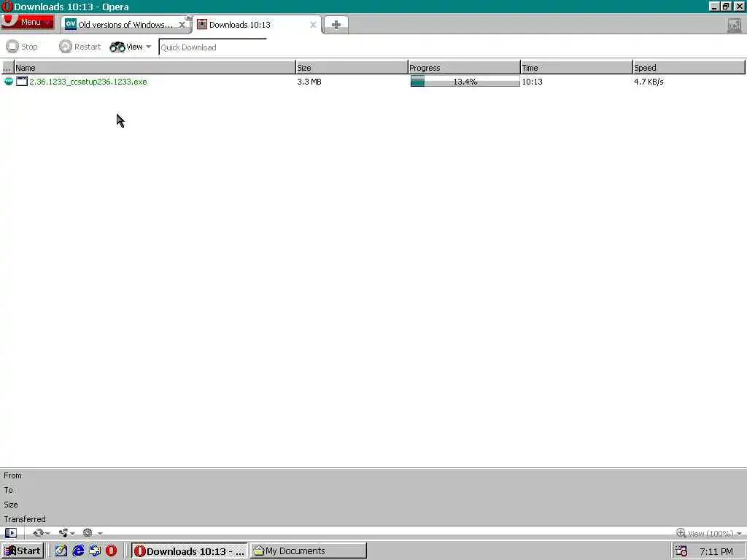Select 2.36.1233_ccsetup236.1233.exe download
This screenshot has width=747, height=560.
tap(88, 82)
